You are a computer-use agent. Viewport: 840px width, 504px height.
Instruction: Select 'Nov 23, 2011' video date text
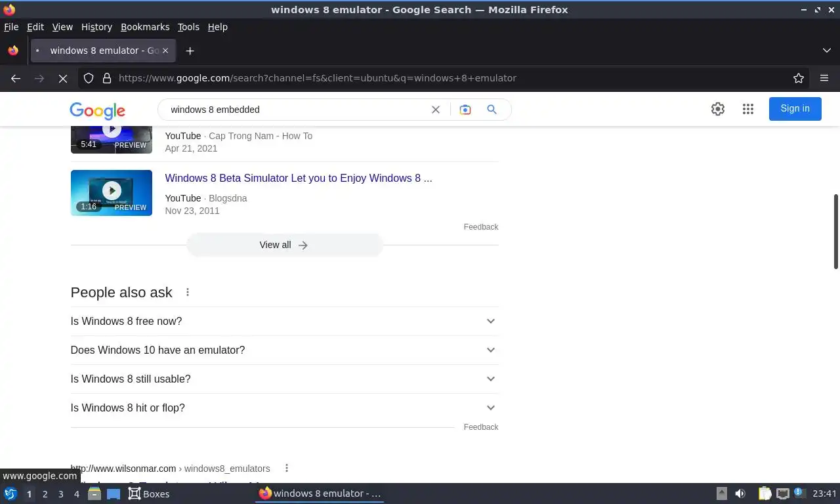click(192, 211)
